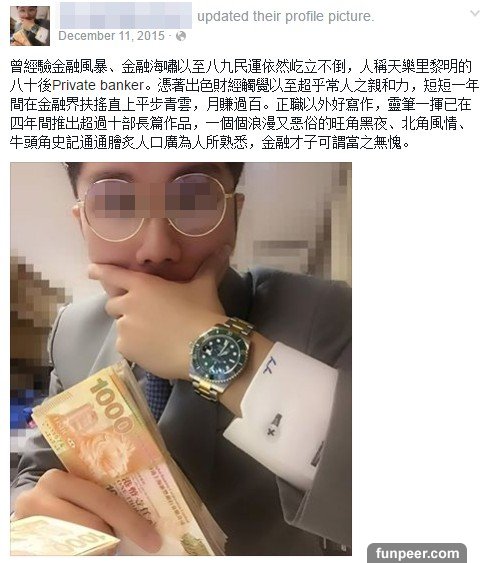Click the 'Private banker' phrase in the post
Screen dimensions: 487x563
tap(98, 85)
